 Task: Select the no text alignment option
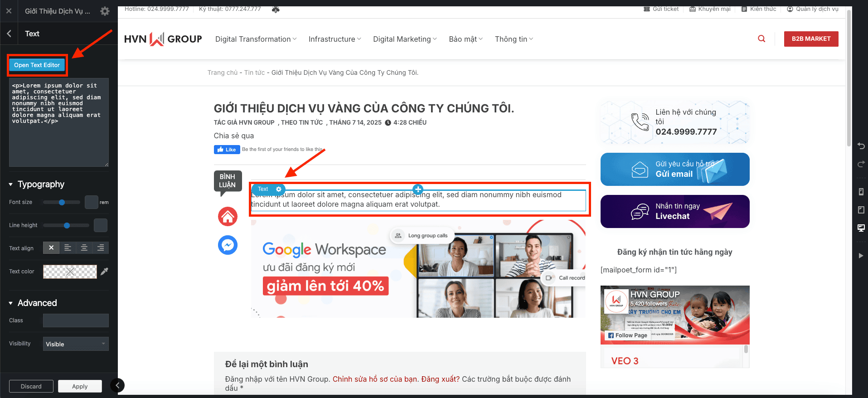click(x=51, y=248)
